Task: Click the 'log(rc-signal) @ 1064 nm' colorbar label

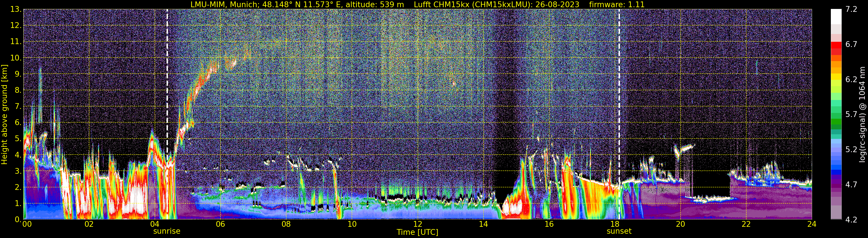Action: tap(863, 115)
